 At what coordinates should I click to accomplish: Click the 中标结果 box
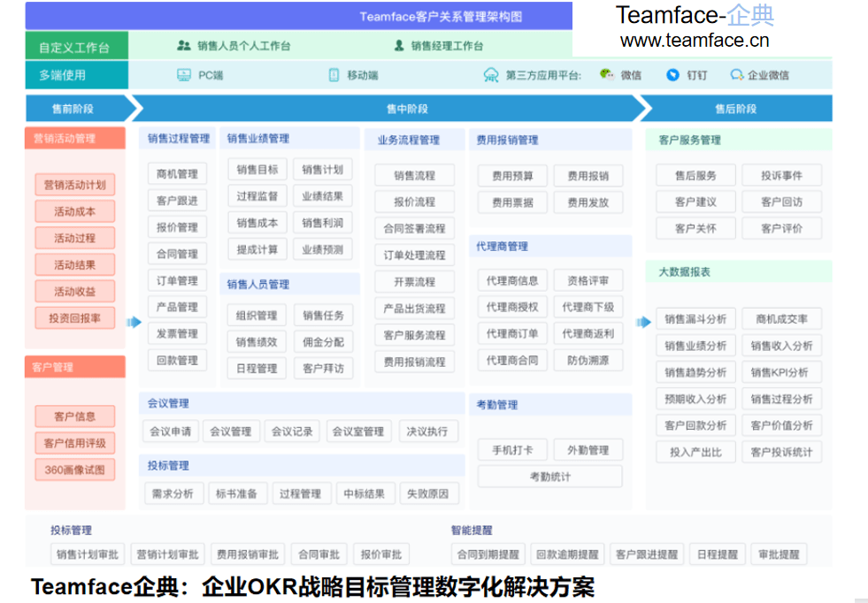[x=365, y=493]
